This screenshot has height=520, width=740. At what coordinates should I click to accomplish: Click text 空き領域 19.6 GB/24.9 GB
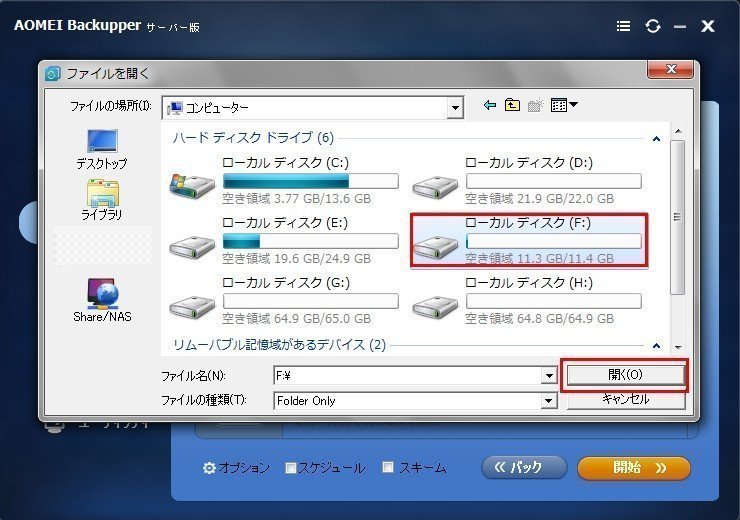(296, 259)
